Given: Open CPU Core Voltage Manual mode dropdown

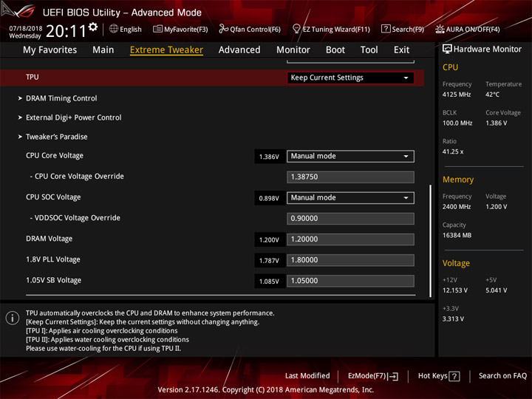Looking at the screenshot, I should (350, 157).
